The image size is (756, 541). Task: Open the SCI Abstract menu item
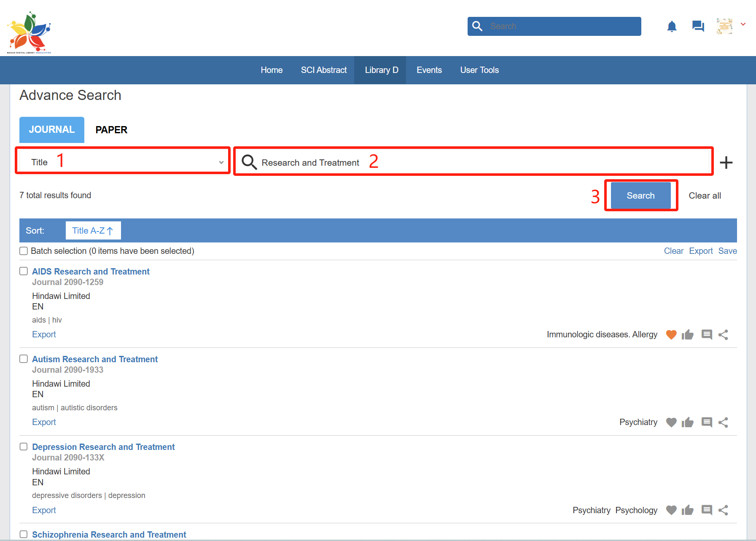click(x=323, y=70)
